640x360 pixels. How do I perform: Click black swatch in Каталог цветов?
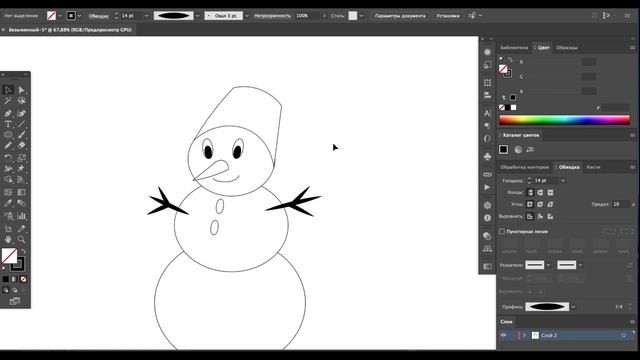pos(503,149)
